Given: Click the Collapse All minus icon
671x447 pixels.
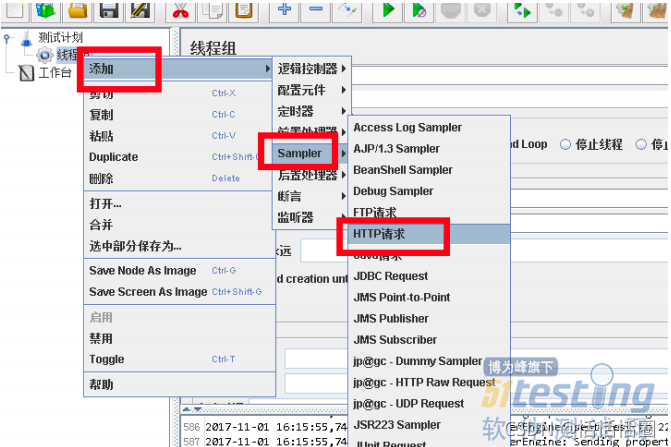Looking at the screenshot, I should tap(316, 9).
